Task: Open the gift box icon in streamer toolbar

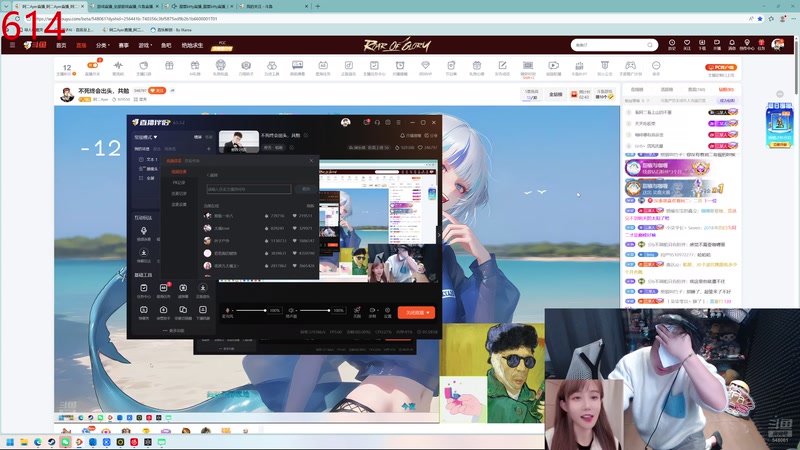Action: click(169, 65)
